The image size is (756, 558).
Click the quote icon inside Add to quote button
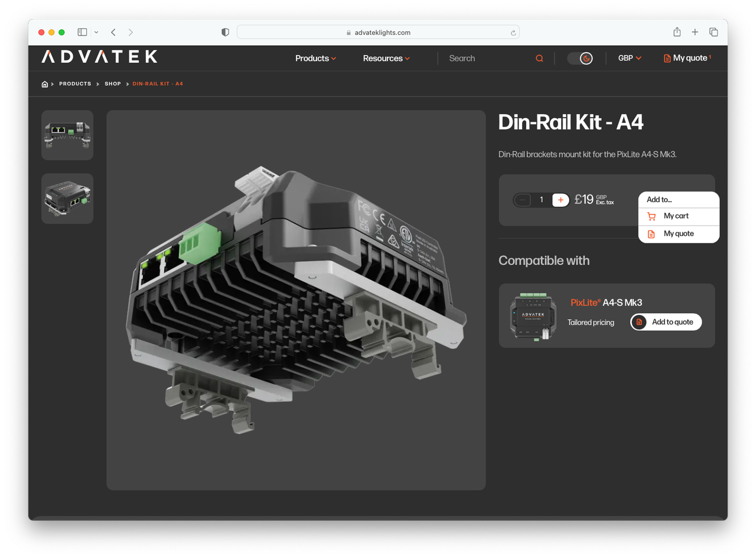pos(638,322)
